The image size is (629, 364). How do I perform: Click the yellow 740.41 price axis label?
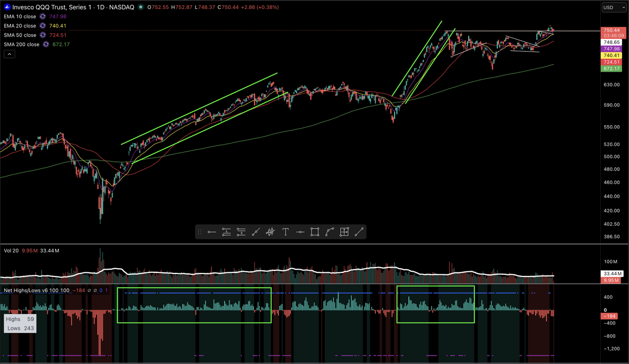pyautogui.click(x=612, y=55)
